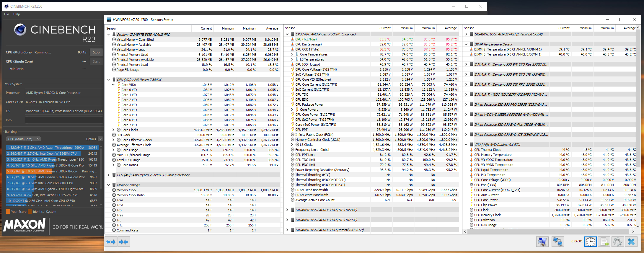Expand the Core Temperatures node

click(292, 54)
